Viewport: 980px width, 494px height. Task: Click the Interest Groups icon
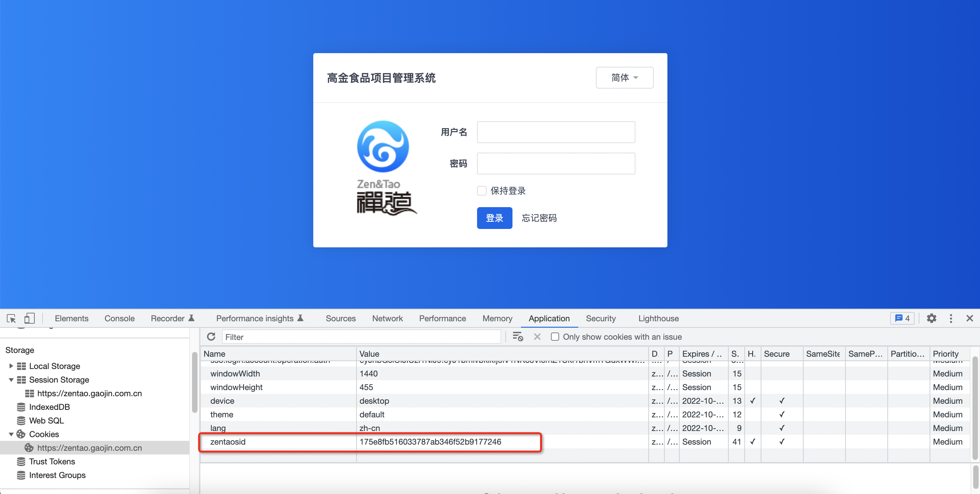click(21, 475)
